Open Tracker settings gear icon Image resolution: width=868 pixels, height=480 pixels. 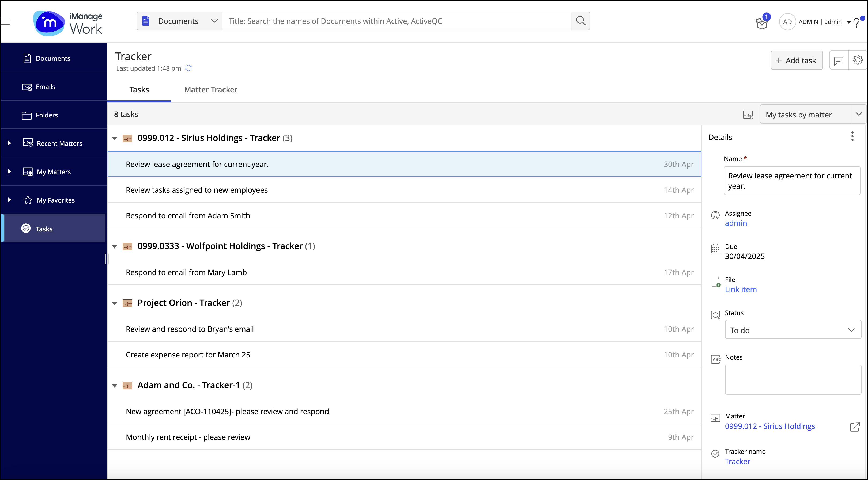pos(857,60)
